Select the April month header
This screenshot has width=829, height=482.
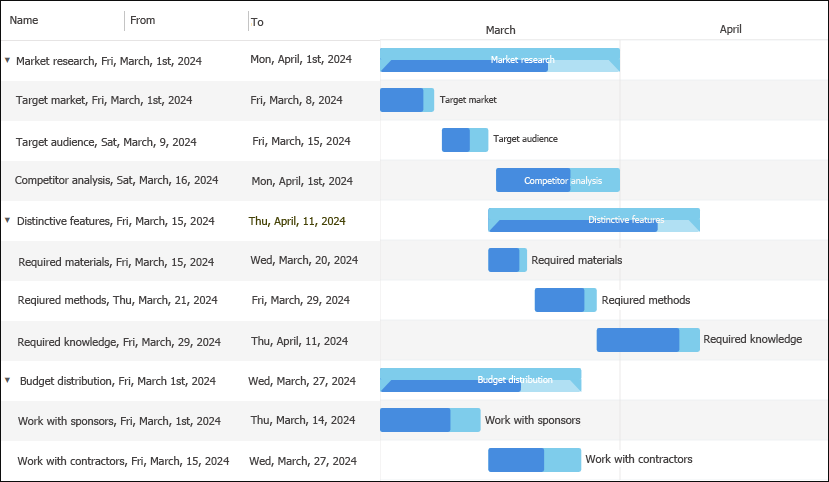(730, 29)
